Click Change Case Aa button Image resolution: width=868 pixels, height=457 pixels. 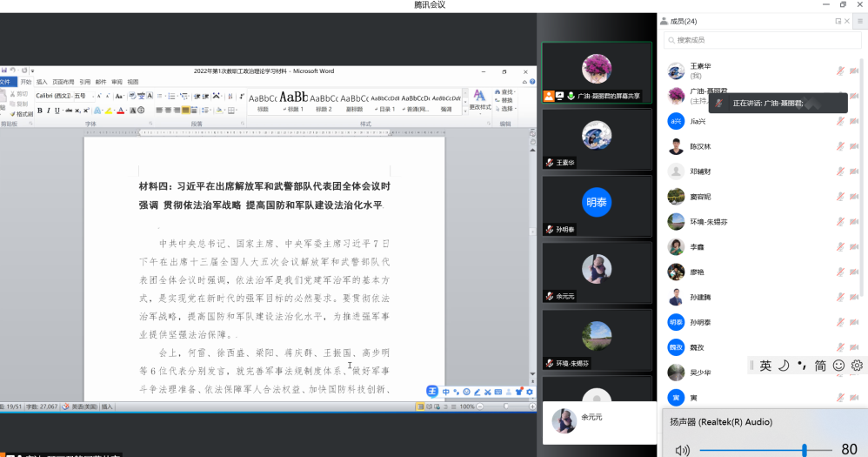[118, 97]
